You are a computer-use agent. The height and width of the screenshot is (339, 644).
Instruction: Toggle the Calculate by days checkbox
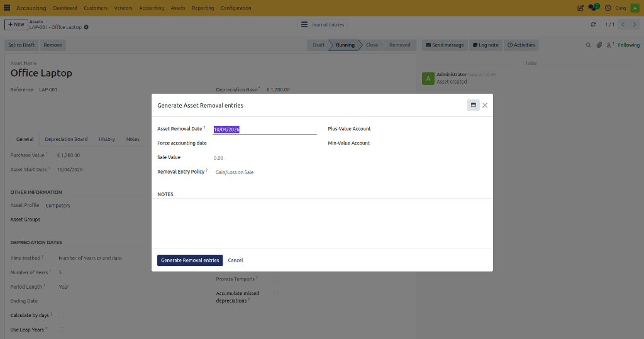click(62, 316)
